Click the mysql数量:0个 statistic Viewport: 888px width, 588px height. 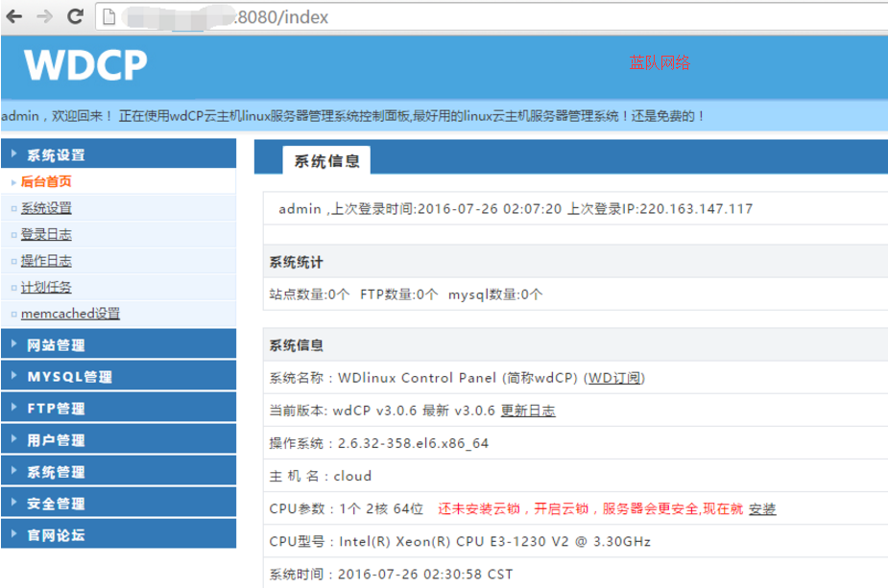[x=495, y=294]
